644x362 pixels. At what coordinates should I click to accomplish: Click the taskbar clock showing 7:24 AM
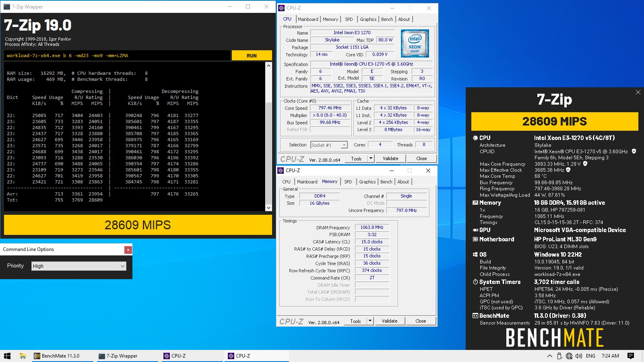coord(610,356)
